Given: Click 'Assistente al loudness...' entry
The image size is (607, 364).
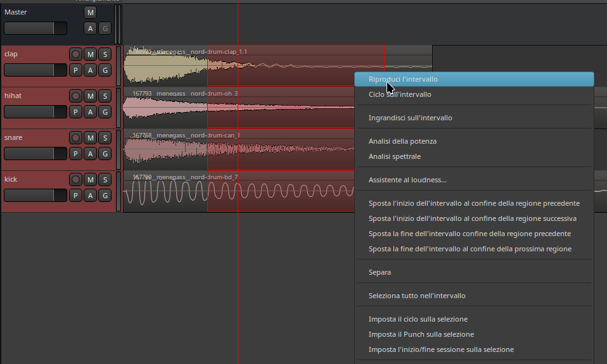Looking at the screenshot, I should click(407, 180).
